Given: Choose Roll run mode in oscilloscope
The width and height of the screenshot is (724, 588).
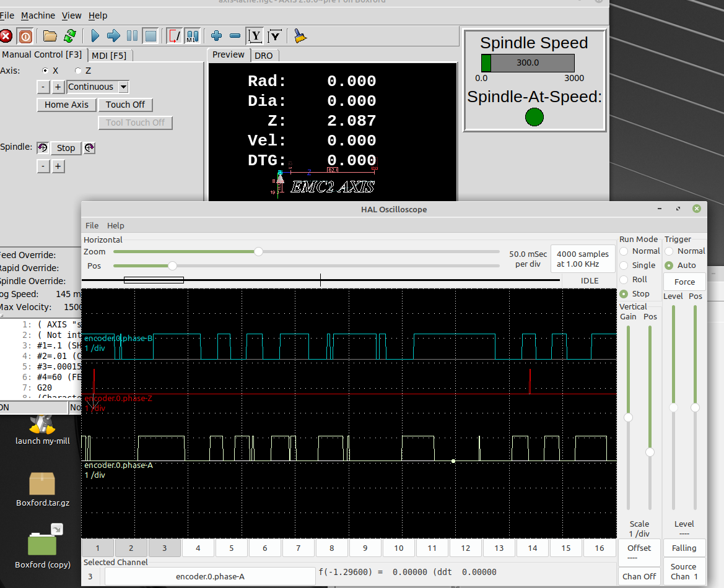Looking at the screenshot, I should [x=624, y=280].
